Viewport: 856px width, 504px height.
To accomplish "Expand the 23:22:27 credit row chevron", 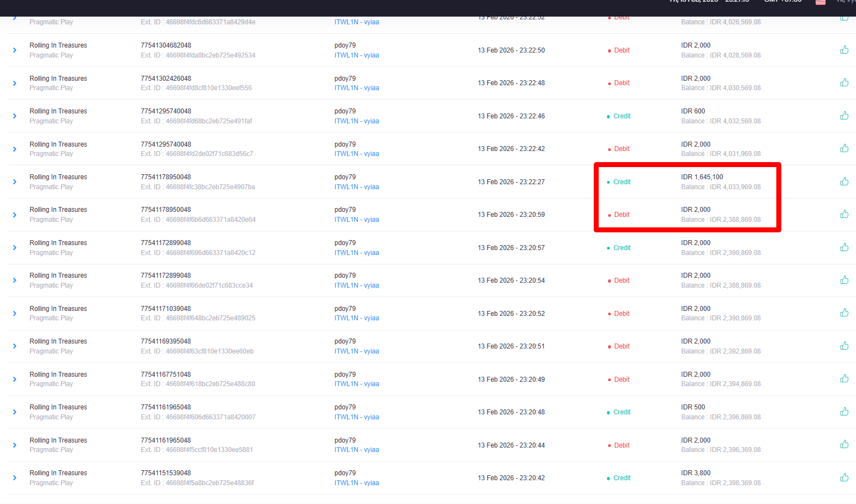I will pos(14,182).
